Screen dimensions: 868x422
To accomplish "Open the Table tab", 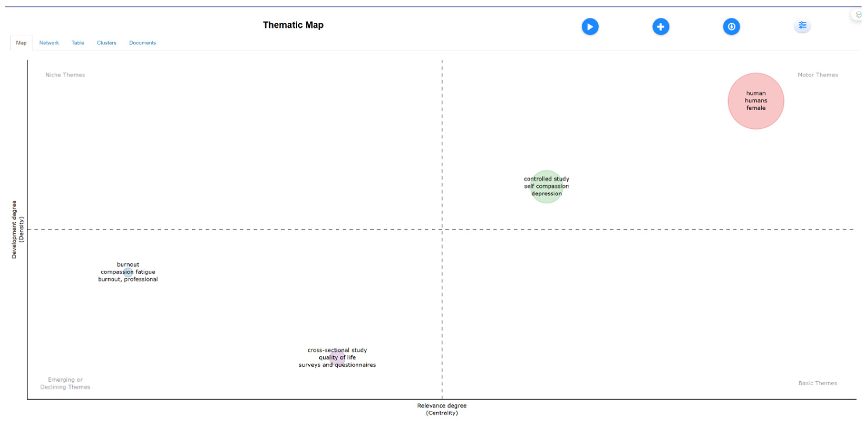I will tap(77, 43).
